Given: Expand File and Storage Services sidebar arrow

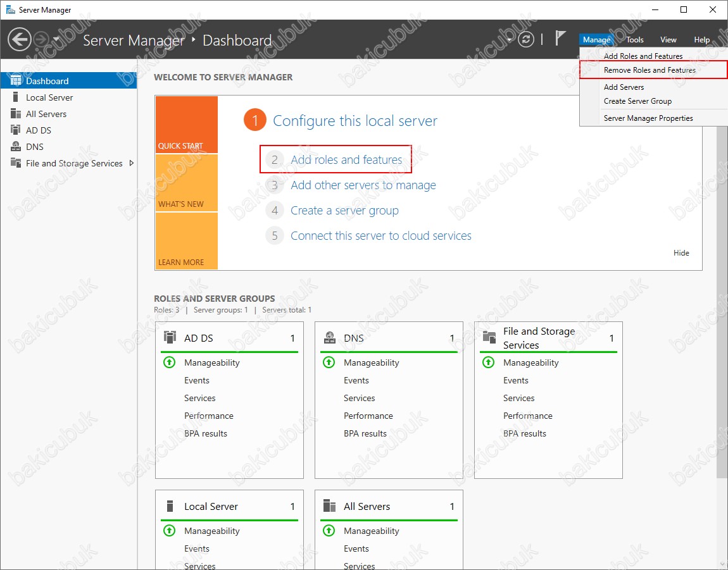Looking at the screenshot, I should 131,163.
